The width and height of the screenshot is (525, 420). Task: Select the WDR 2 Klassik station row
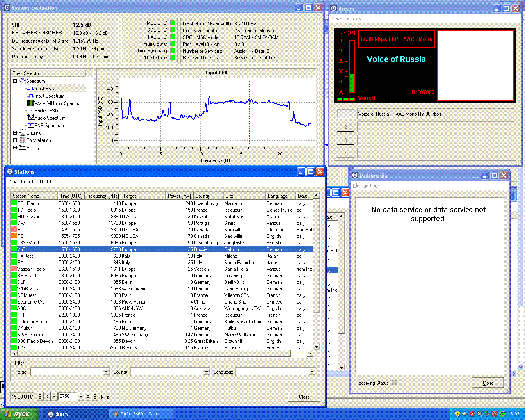pos(162,289)
